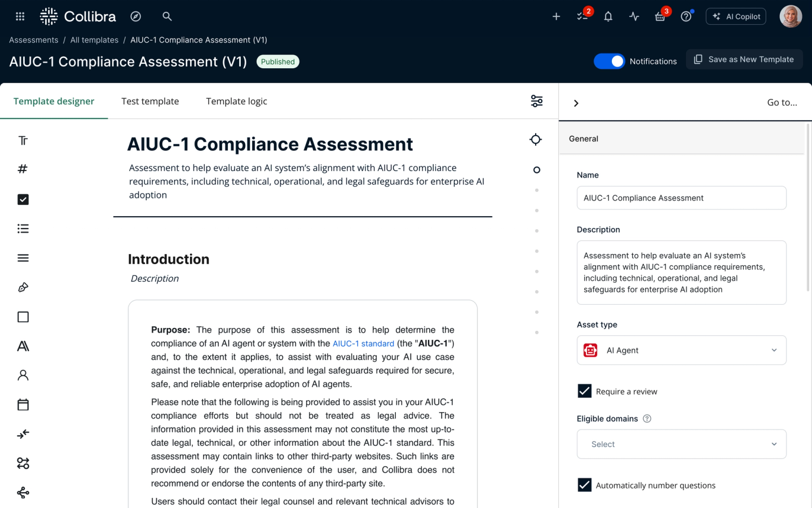Select the letter A asset element

pos(23,346)
